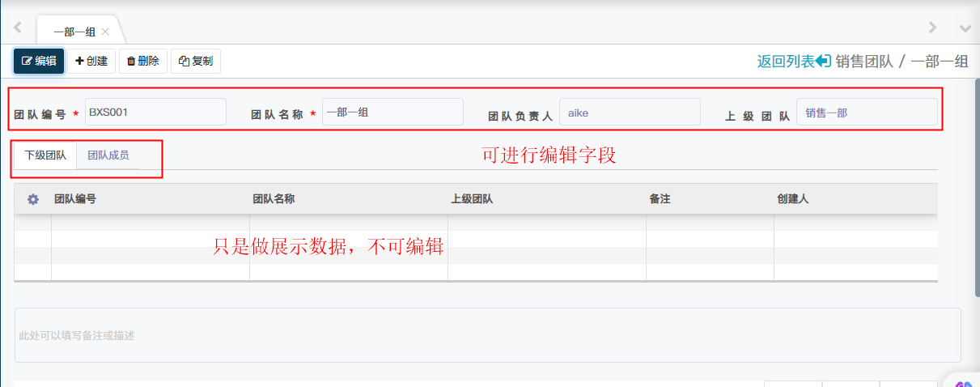The width and height of the screenshot is (980, 387).
Task: Sort by 团队名称 column header
Action: point(274,199)
